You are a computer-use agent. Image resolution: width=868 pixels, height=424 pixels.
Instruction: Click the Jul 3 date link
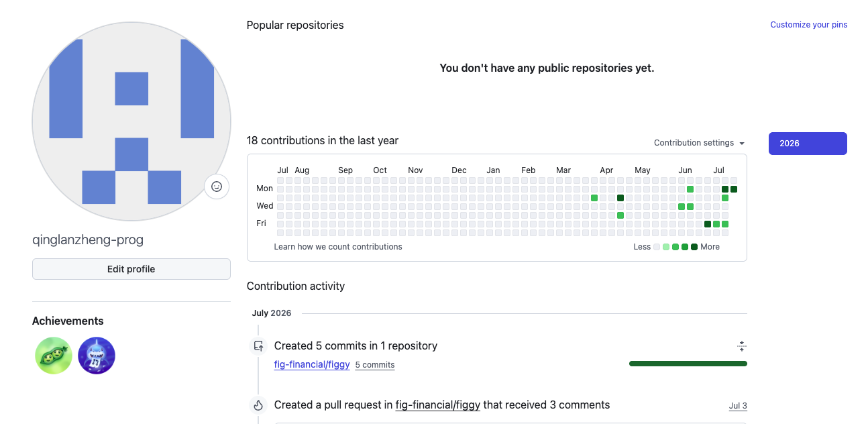pyautogui.click(x=738, y=406)
